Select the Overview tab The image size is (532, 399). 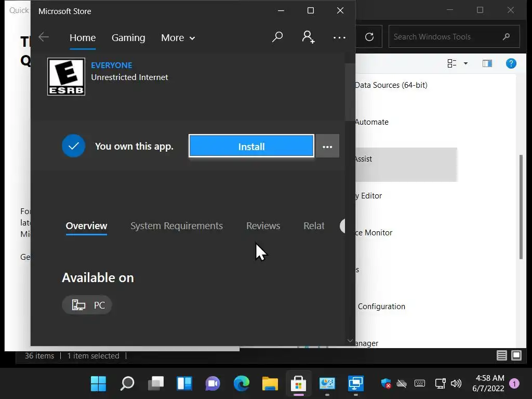tap(86, 226)
